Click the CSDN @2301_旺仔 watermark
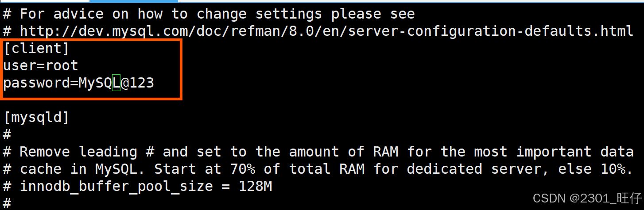 (x=587, y=199)
